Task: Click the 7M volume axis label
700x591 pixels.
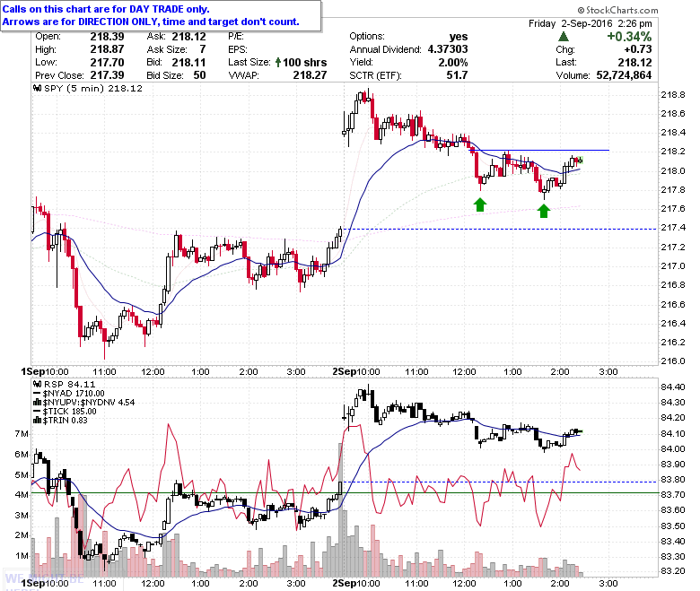Action: [22, 433]
